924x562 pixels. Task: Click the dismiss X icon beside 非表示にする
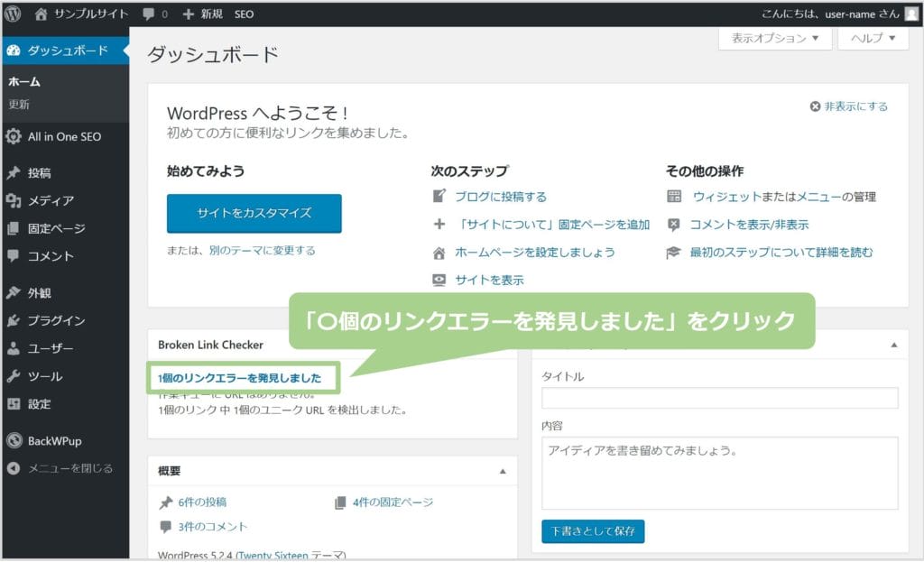[815, 106]
